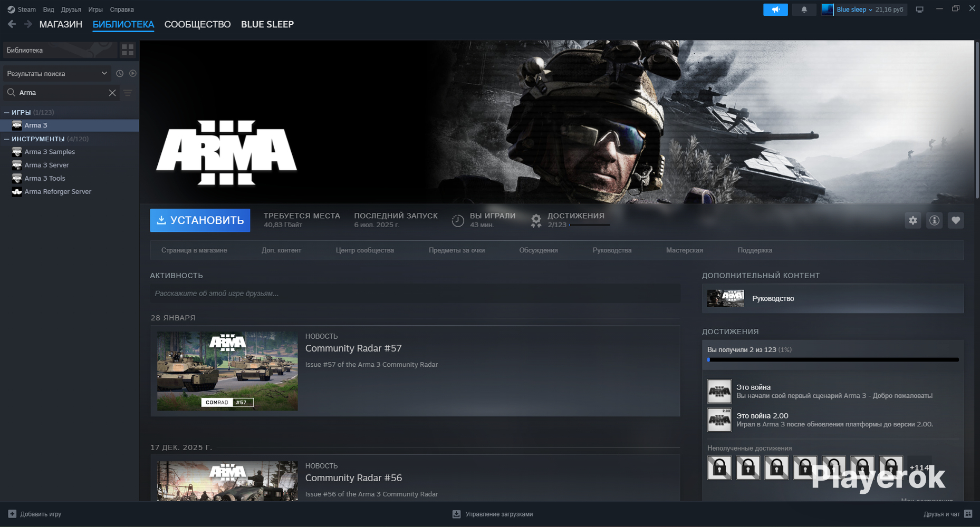Click the УСТАНОВИТЬ install button
980x527 pixels.
click(x=200, y=220)
